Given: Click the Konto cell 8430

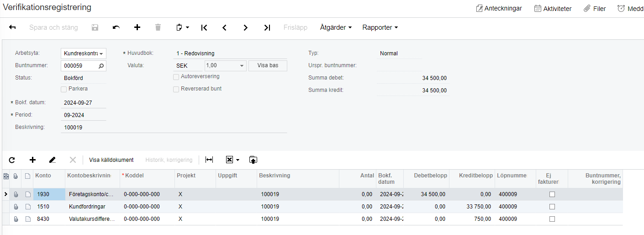Looking at the screenshot, I should tap(49, 219).
